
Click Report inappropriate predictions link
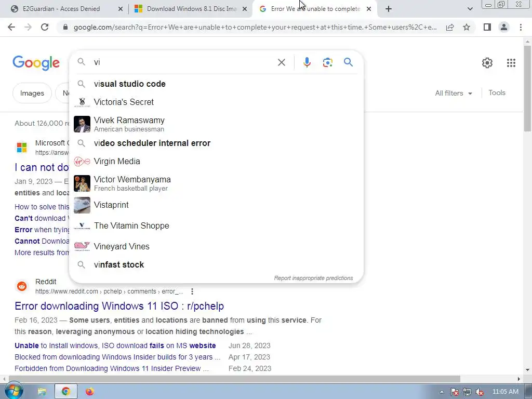tap(313, 278)
